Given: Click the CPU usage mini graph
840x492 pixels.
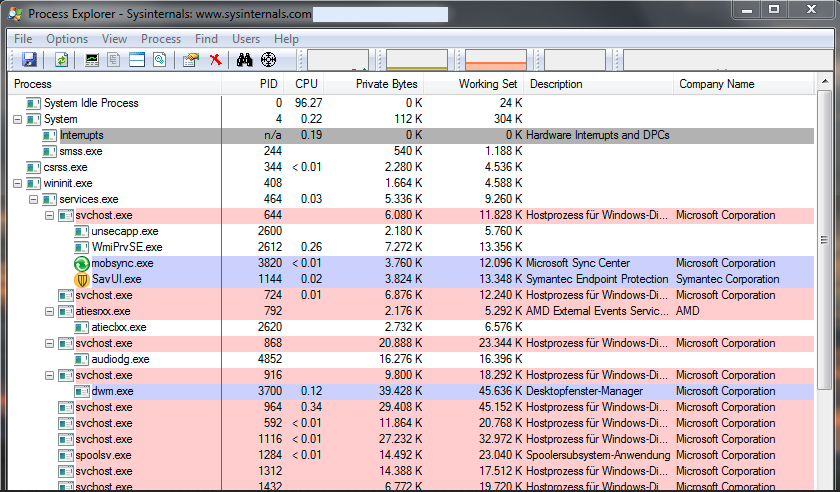Looking at the screenshot, I should click(338, 60).
